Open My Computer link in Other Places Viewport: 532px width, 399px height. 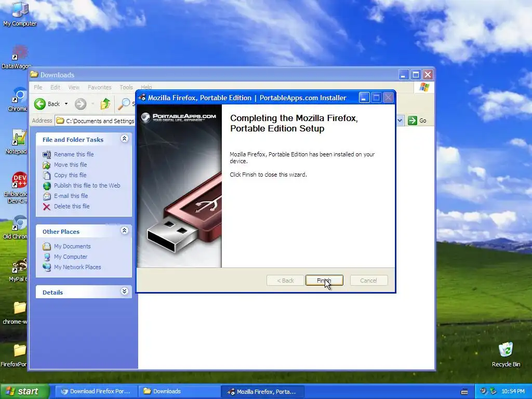coord(71,257)
